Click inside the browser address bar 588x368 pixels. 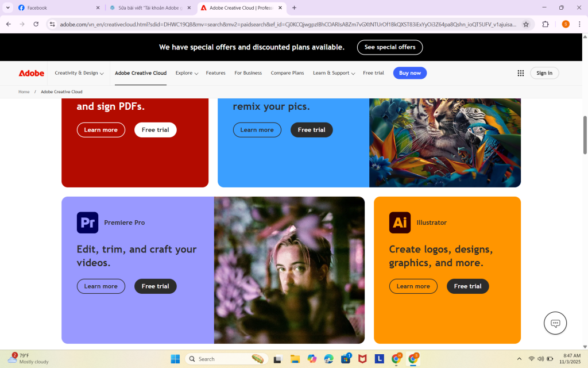click(230, 25)
